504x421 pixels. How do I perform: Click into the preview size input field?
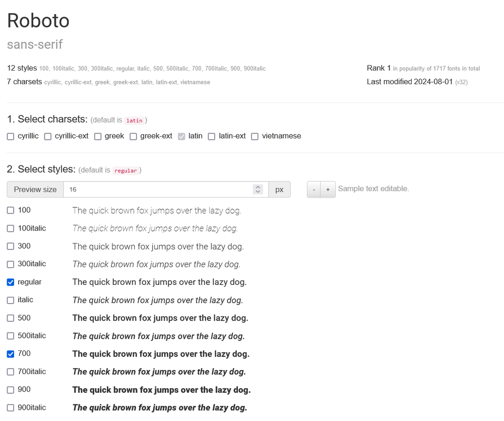click(x=166, y=190)
